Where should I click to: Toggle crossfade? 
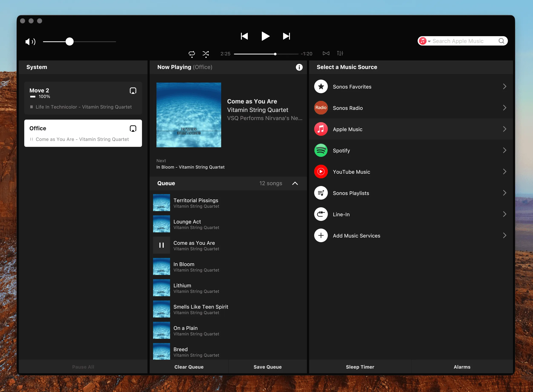click(x=326, y=53)
